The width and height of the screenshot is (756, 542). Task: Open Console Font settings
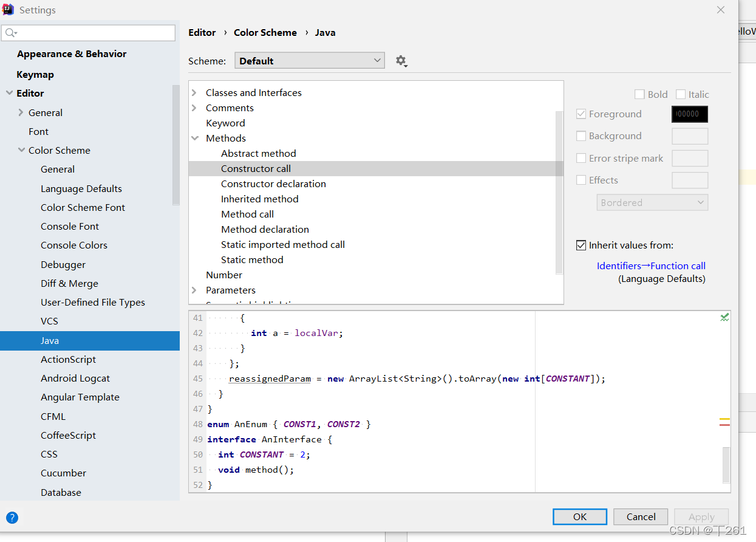pos(70,226)
